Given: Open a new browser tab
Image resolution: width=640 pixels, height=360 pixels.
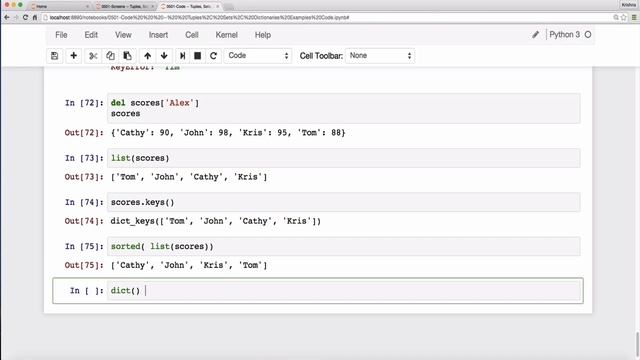Looking at the screenshot, I should tap(229, 7).
